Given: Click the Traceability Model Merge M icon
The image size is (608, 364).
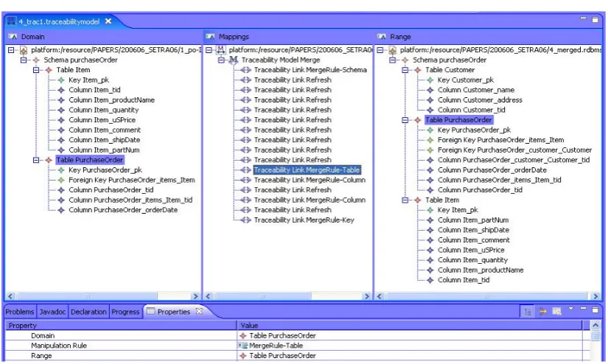Looking at the screenshot, I should click(234, 60).
